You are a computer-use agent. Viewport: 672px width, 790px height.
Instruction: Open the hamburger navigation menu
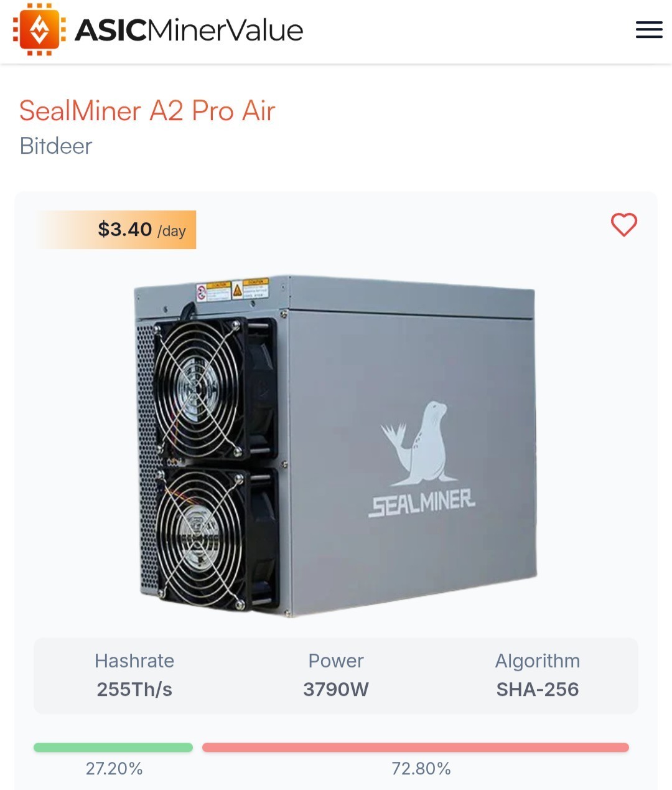[x=649, y=29]
